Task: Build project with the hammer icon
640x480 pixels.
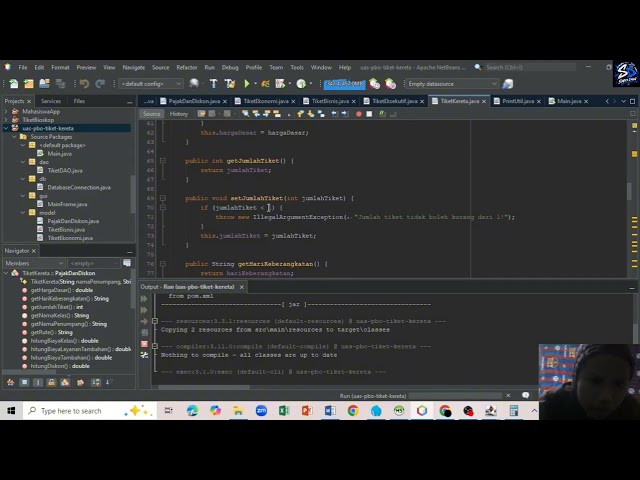Action: [213, 84]
